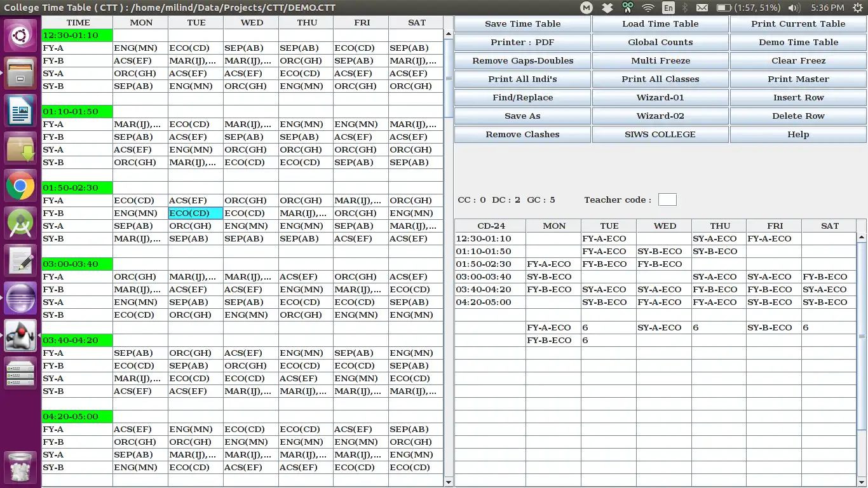
Task: Click the Load Time Table button
Action: (660, 24)
